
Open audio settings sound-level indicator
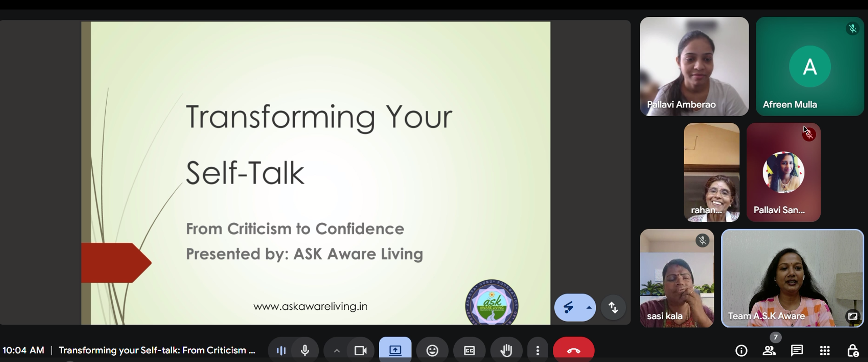(281, 351)
